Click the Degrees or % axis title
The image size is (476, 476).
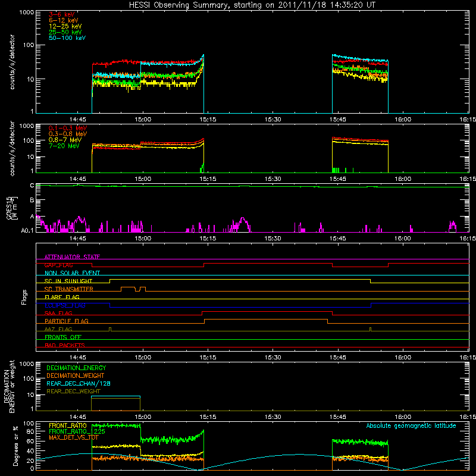[15, 446]
